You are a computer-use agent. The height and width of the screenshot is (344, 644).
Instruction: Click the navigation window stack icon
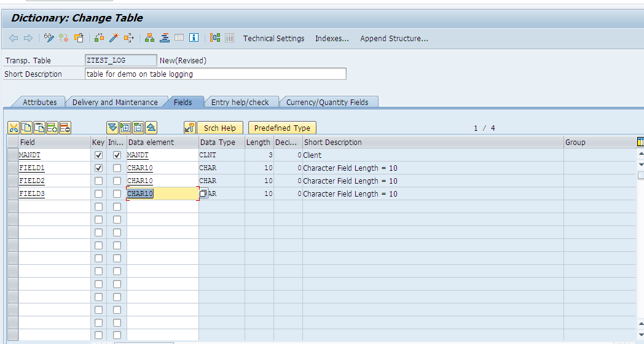164,38
